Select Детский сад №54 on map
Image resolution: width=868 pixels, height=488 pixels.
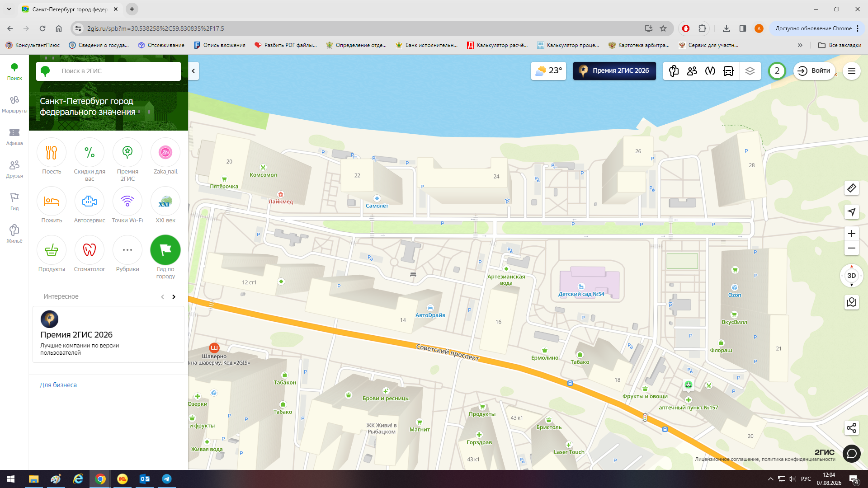[581, 291]
